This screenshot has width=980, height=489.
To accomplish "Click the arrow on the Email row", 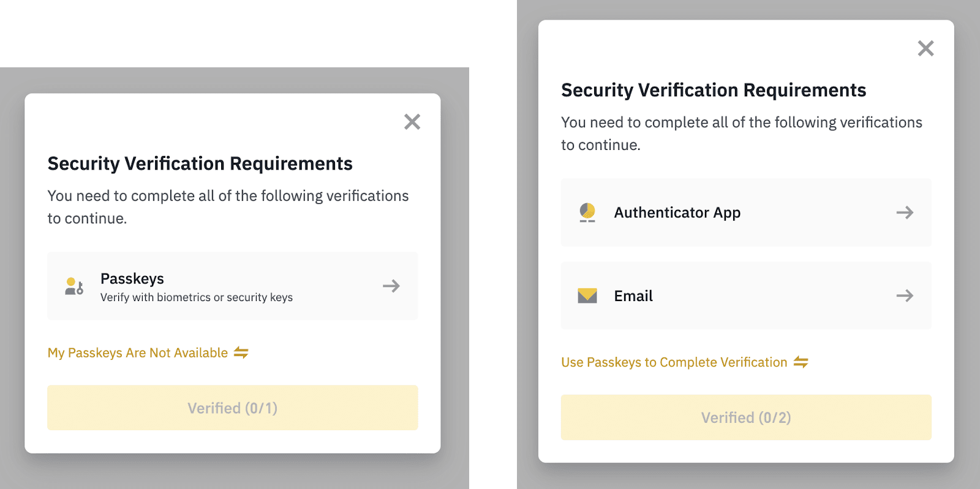I will 905,296.
